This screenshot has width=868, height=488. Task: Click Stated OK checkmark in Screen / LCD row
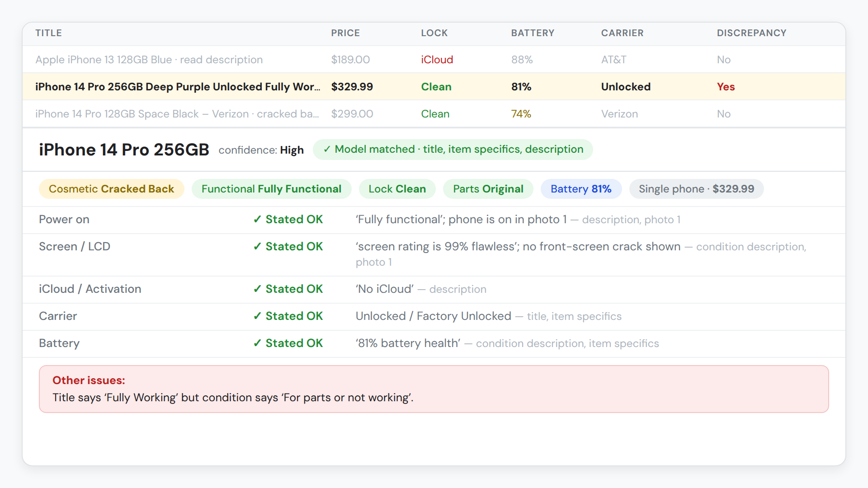[x=288, y=247]
